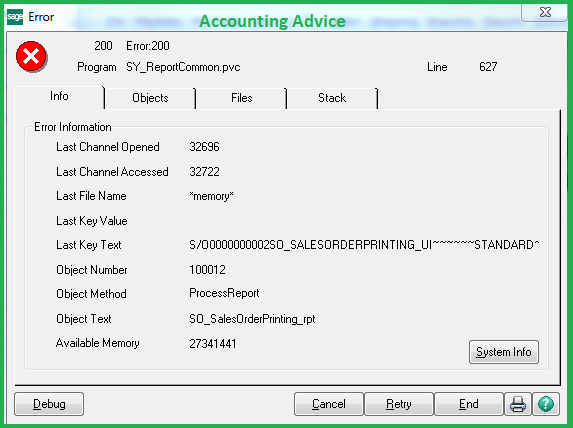This screenshot has width=573, height=428.
Task: Click the Available Memory value 27341441
Action: click(x=213, y=344)
